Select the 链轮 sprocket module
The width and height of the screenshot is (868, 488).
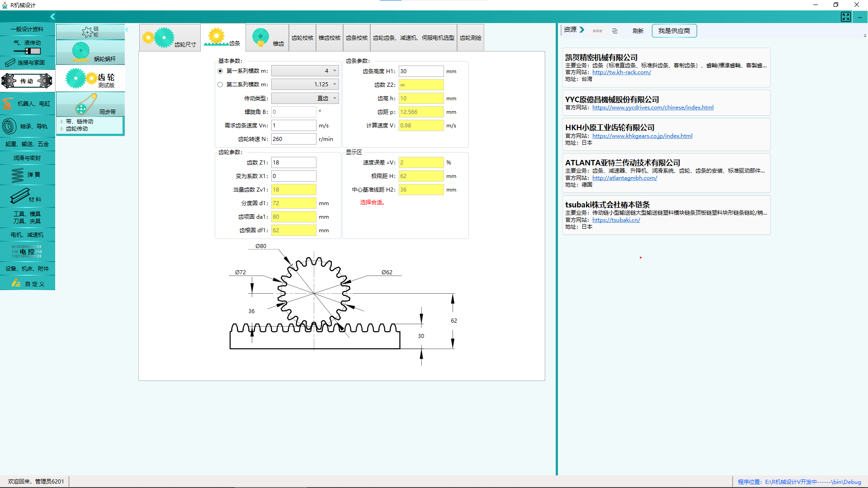(x=90, y=32)
